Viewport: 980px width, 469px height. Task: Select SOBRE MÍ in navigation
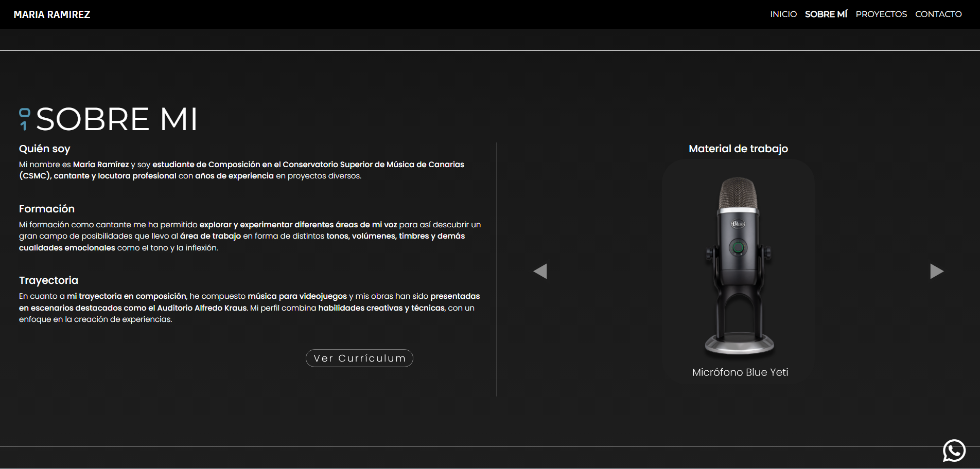826,14
